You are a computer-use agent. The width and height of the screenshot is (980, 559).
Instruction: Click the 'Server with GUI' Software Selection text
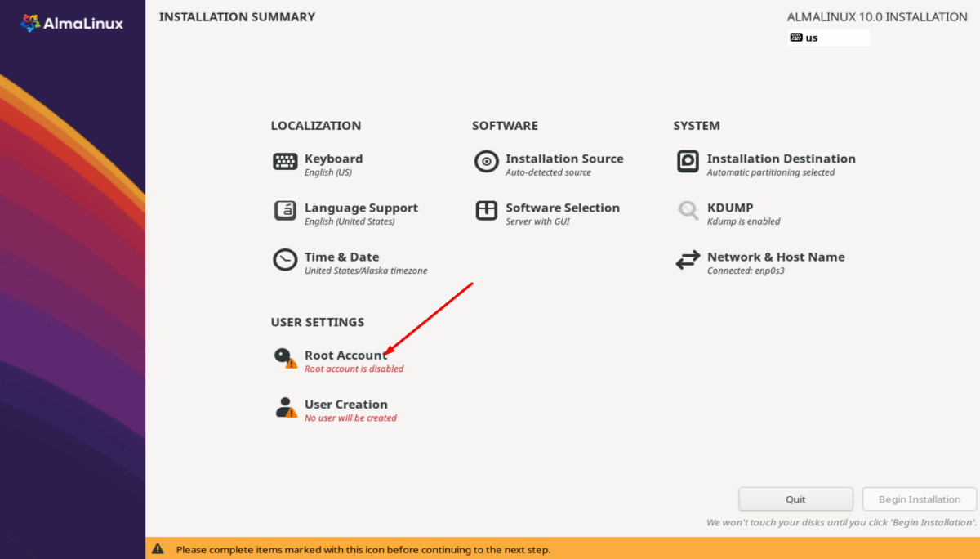tap(537, 221)
